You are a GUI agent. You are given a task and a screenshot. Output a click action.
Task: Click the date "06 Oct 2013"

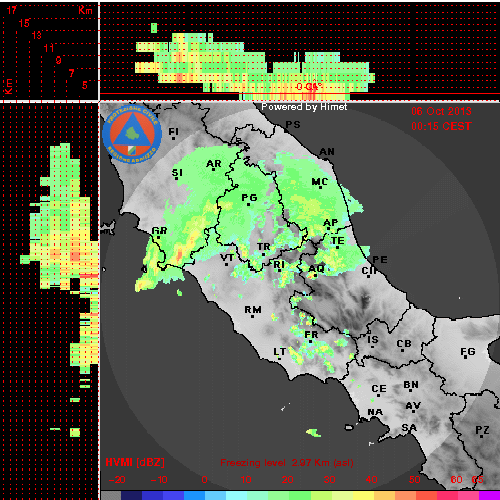[441, 111]
